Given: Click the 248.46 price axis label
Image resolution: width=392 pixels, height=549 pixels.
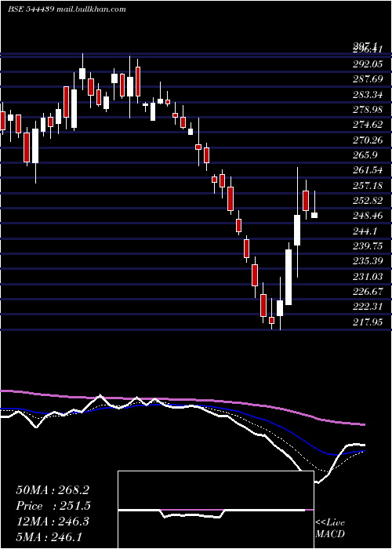Looking at the screenshot, I should [368, 216].
